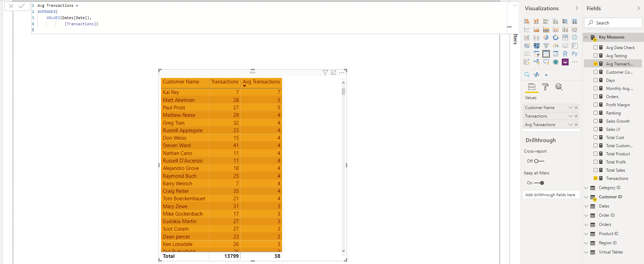Image resolution: width=644 pixels, height=264 pixels.
Task: Open Customer Name field dropdown arrow
Action: (570, 108)
